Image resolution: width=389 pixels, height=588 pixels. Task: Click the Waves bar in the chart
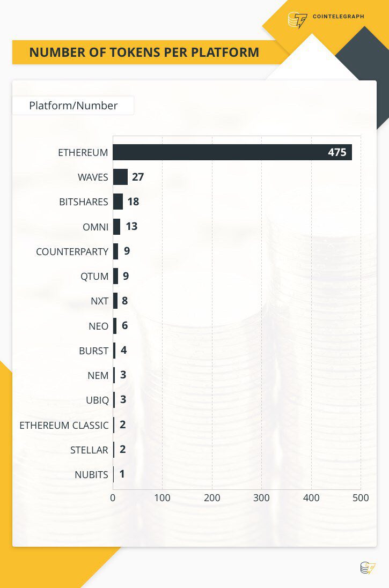pos(120,177)
